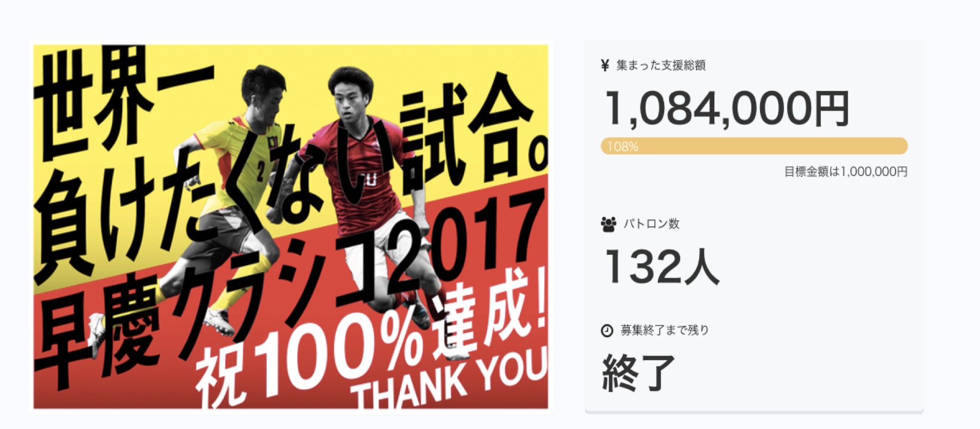The image size is (980, 429).
Task: Click the パトロン数 label
Action: pos(651,224)
